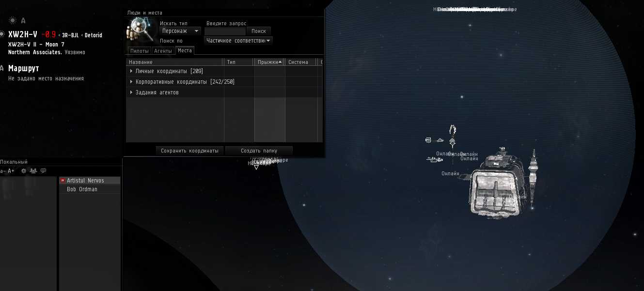The image size is (644, 291).
Task: Click the 3R-BJL constellation link
Action: click(70, 35)
